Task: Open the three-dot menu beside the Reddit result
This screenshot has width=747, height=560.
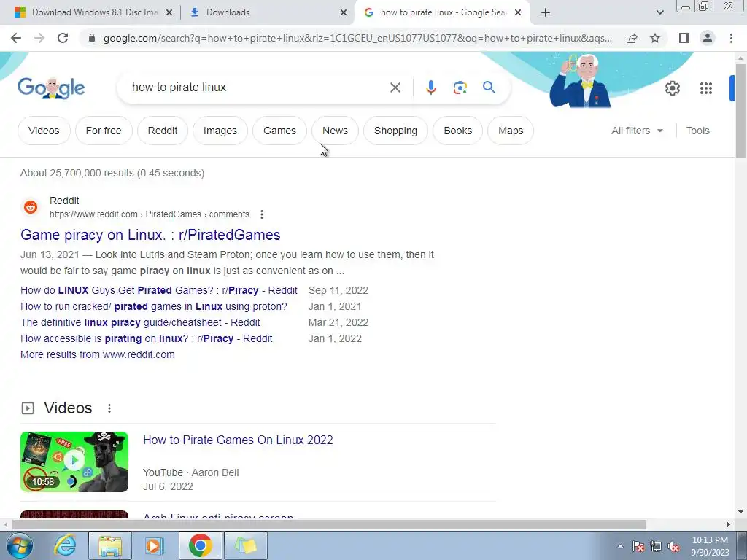Action: [262, 214]
